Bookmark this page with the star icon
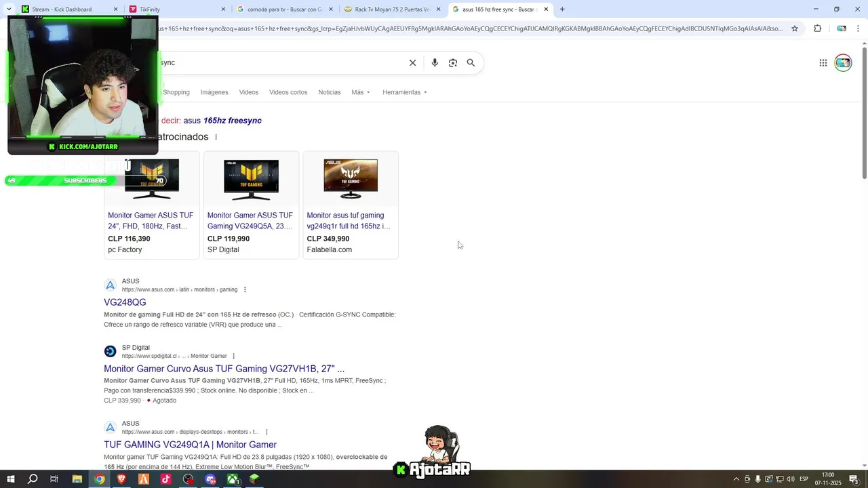The image size is (868, 488). (x=795, y=28)
